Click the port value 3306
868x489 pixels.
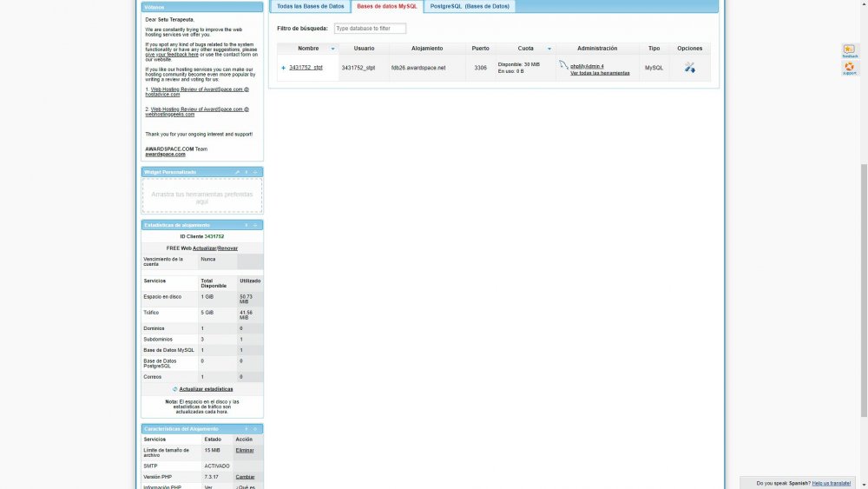pyautogui.click(x=481, y=68)
